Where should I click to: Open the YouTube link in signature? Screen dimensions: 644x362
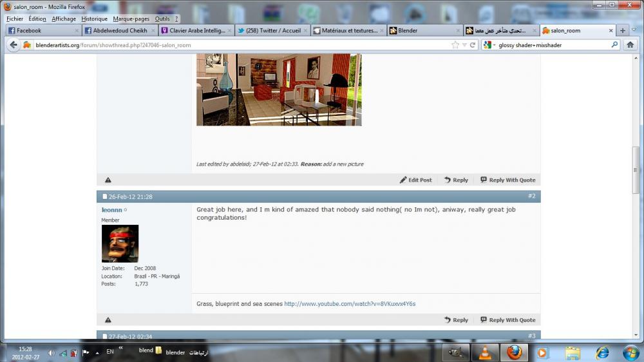point(350,303)
